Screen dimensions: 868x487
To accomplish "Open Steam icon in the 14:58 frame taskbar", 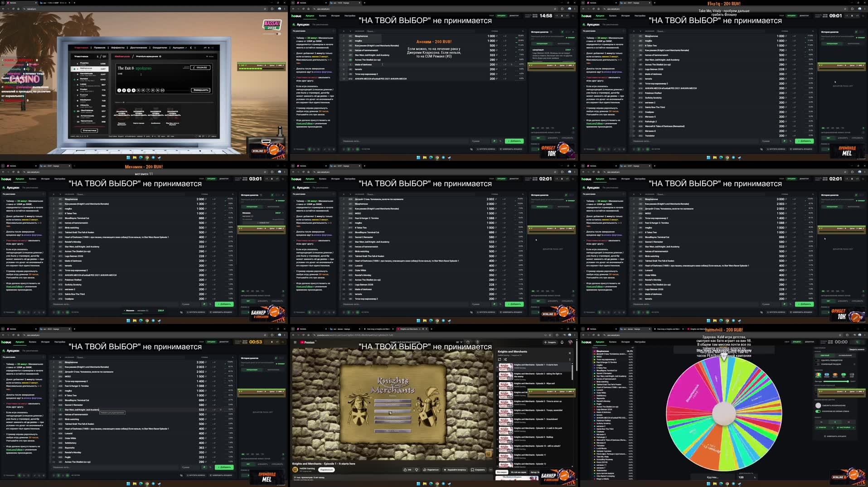I will [450, 158].
